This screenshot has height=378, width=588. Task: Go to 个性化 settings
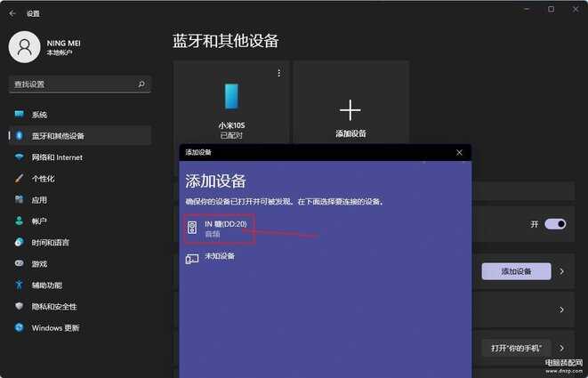tap(80, 179)
